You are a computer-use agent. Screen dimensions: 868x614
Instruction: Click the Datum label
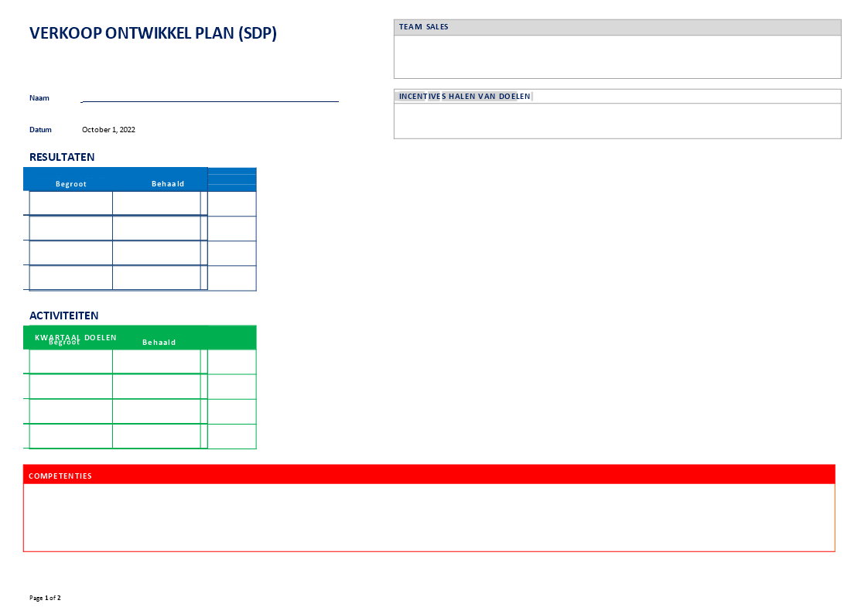(x=40, y=129)
